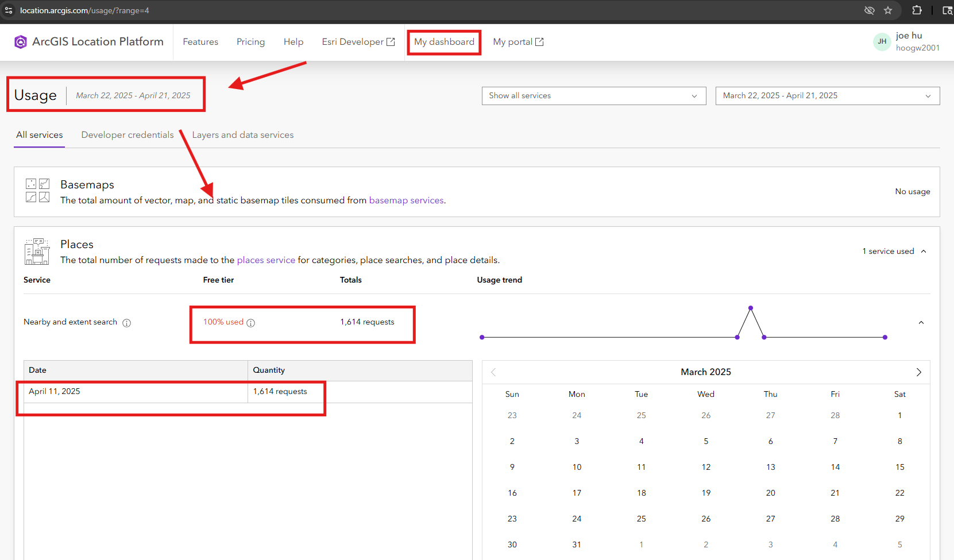The width and height of the screenshot is (954, 560).
Task: Open the Pricing menu item
Action: click(x=250, y=42)
